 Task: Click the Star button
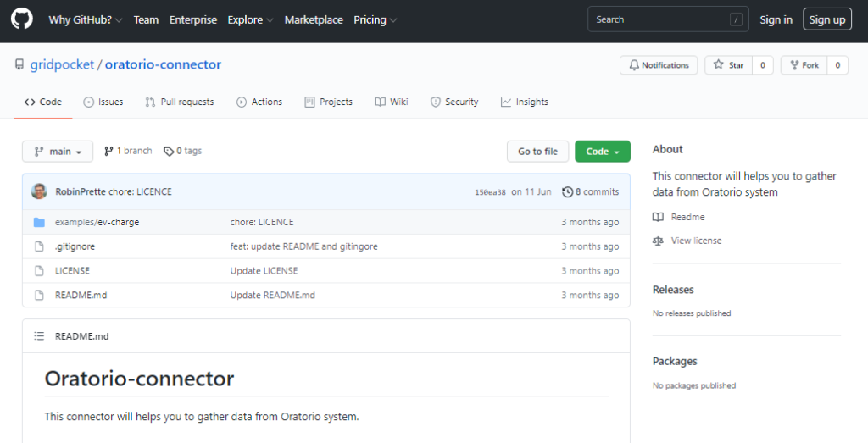(x=728, y=65)
